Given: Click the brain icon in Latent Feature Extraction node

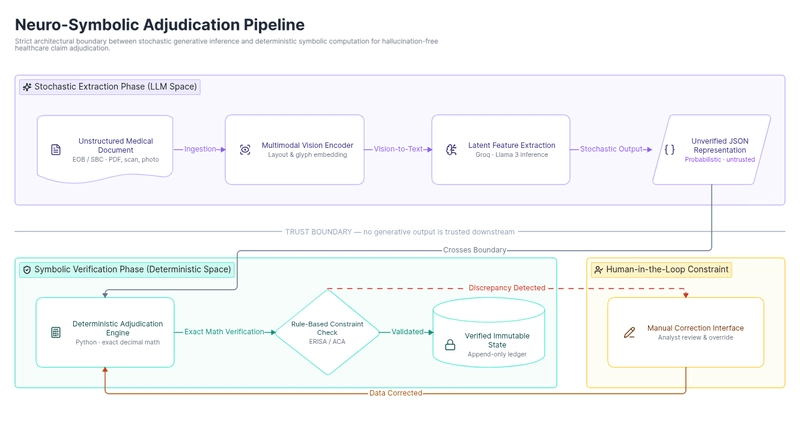Looking at the screenshot, I should pyautogui.click(x=452, y=149).
